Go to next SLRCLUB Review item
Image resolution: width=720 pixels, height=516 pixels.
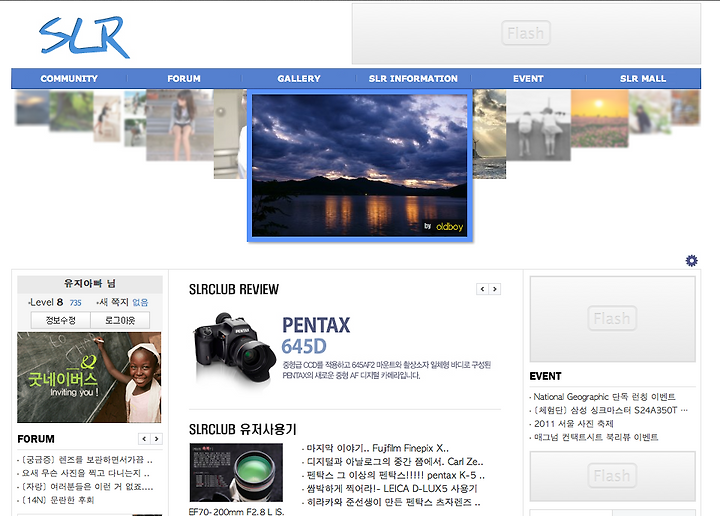click(x=495, y=289)
